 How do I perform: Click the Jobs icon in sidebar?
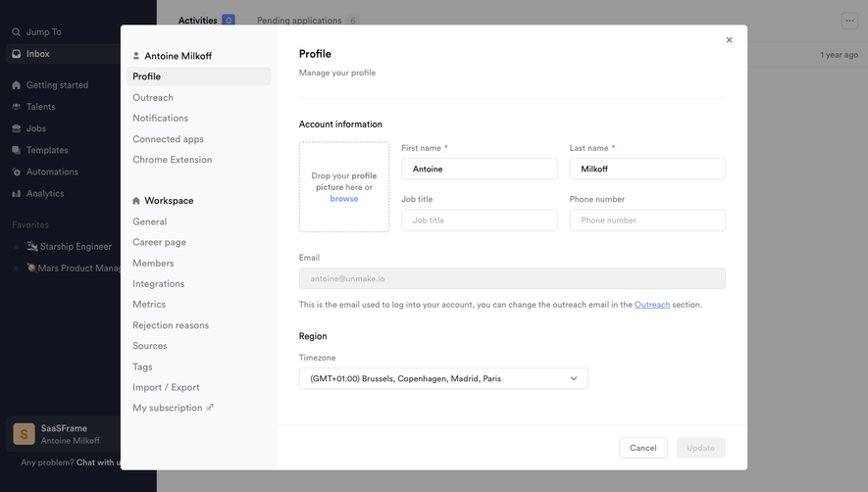point(16,127)
